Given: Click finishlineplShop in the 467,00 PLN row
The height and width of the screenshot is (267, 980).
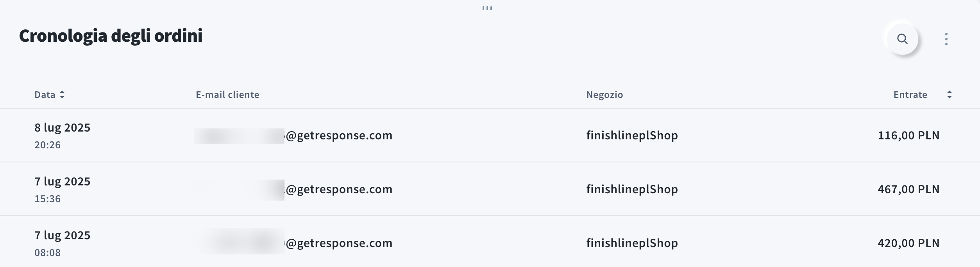Looking at the screenshot, I should point(632,189).
